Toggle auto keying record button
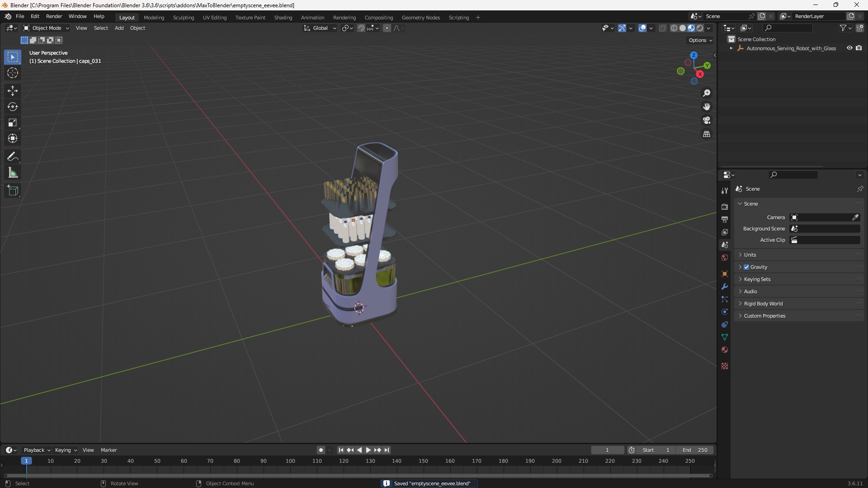Viewport: 868px width, 488px height. pos(321,450)
